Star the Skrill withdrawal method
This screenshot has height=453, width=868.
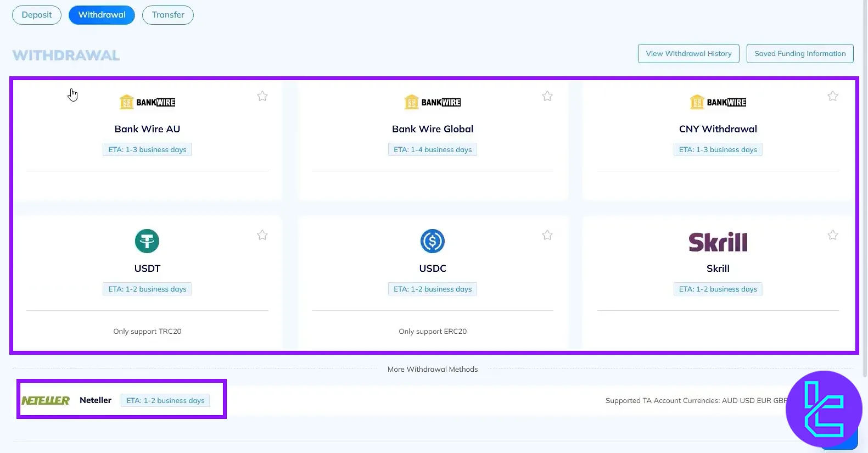(x=833, y=235)
